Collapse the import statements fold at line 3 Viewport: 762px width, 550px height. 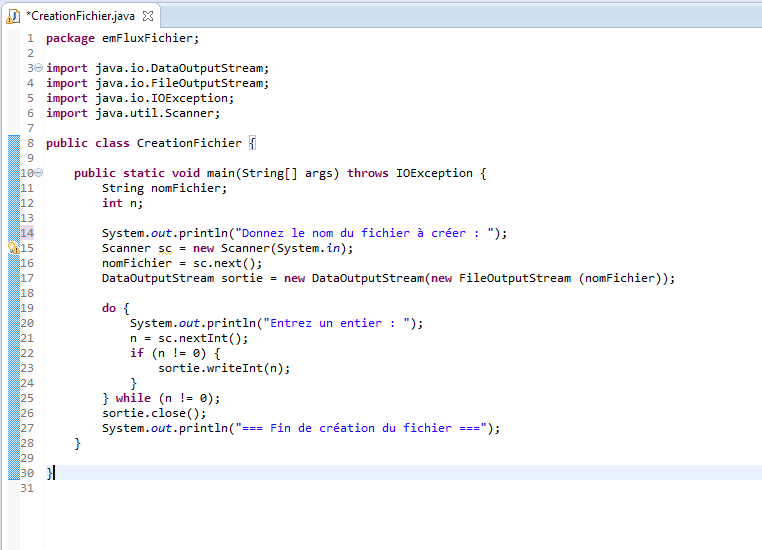click(38, 68)
